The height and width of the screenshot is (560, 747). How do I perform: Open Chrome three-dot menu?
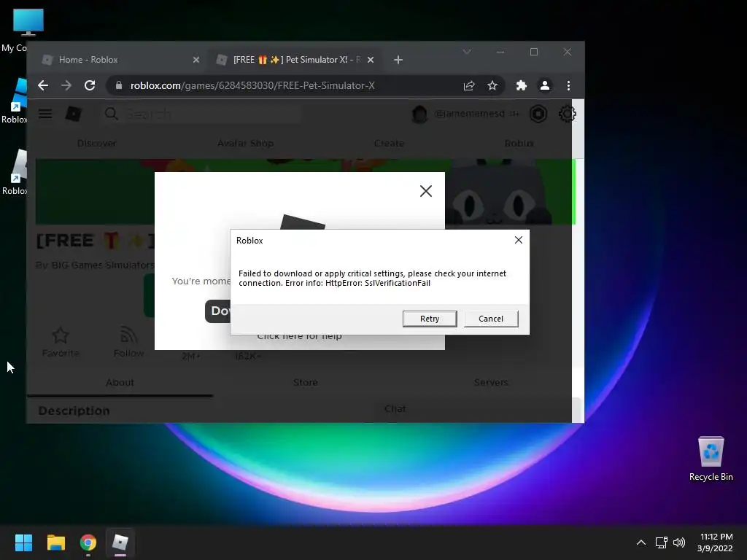(x=568, y=86)
